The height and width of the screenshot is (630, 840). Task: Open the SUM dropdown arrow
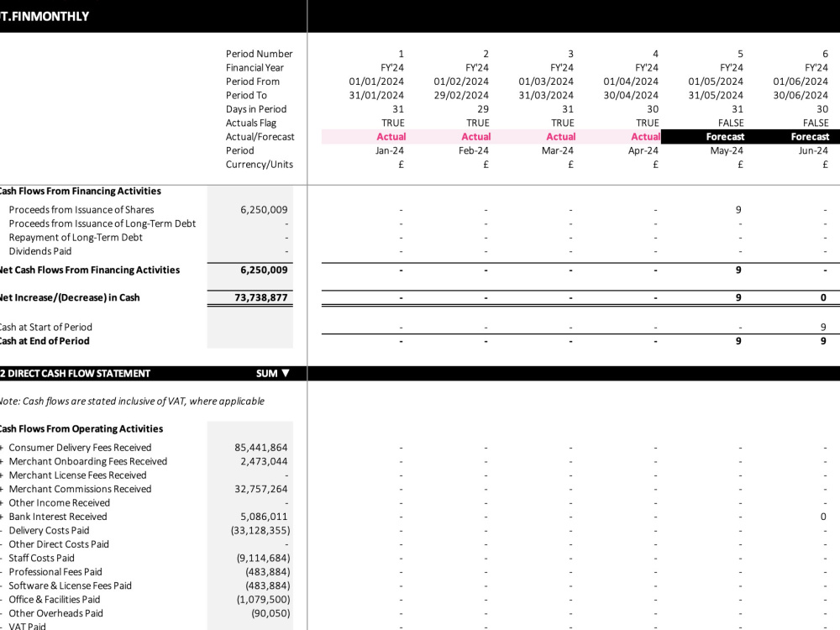(286, 374)
